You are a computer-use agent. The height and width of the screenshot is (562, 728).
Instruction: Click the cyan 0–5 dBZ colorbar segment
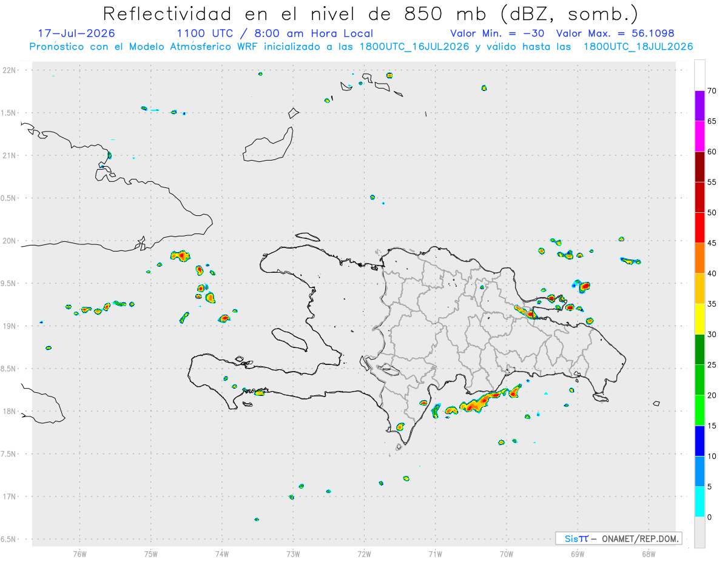pyautogui.click(x=699, y=501)
